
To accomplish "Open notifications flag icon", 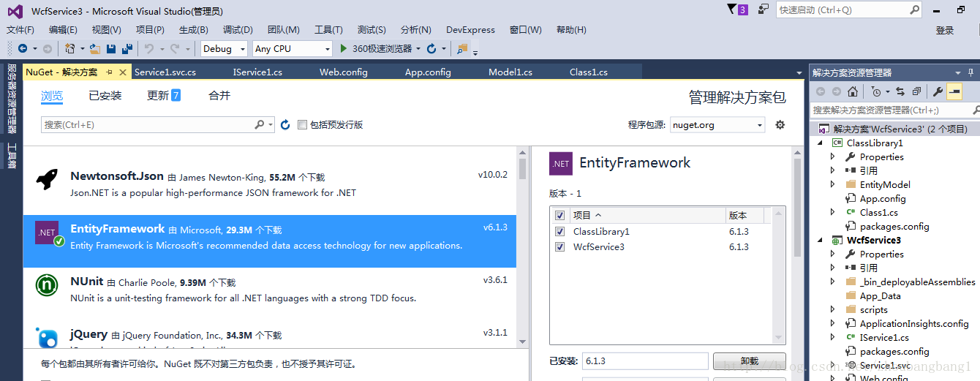I will [732, 9].
